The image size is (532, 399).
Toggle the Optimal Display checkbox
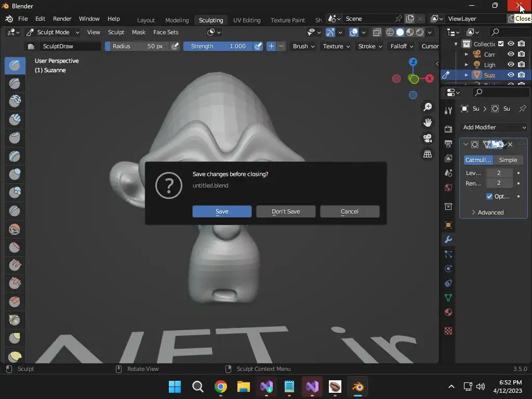point(489,196)
